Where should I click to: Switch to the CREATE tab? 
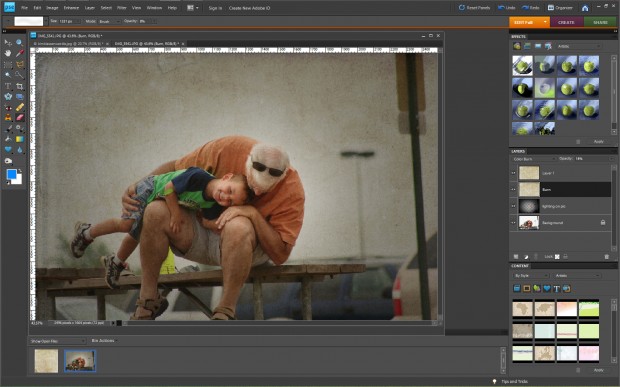coord(566,23)
